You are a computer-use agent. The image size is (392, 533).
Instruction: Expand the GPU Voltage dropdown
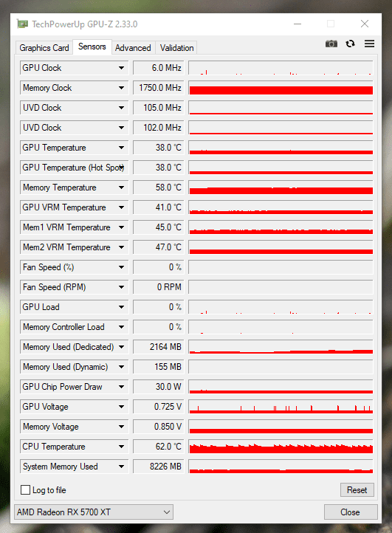pos(121,407)
